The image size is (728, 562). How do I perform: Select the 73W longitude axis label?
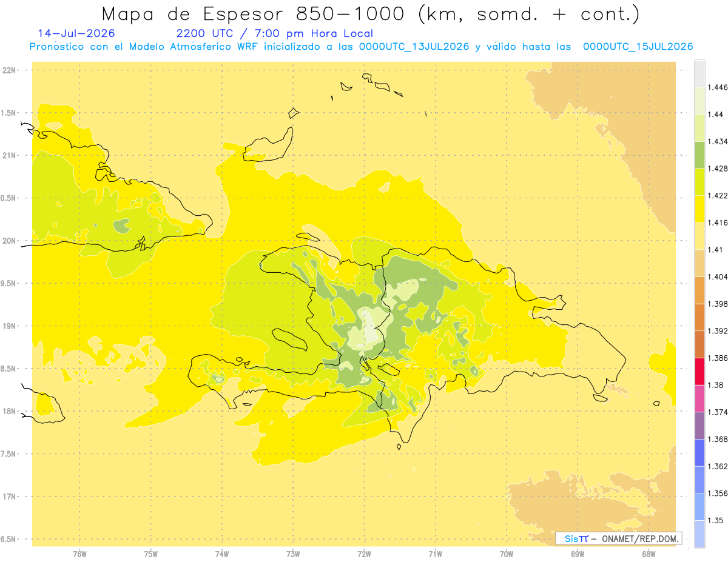click(x=293, y=554)
